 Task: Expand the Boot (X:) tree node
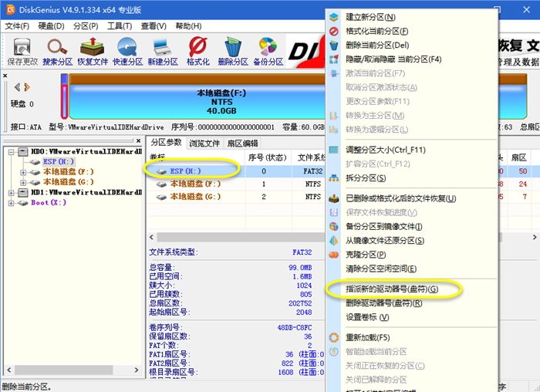pyautogui.click(x=11, y=203)
